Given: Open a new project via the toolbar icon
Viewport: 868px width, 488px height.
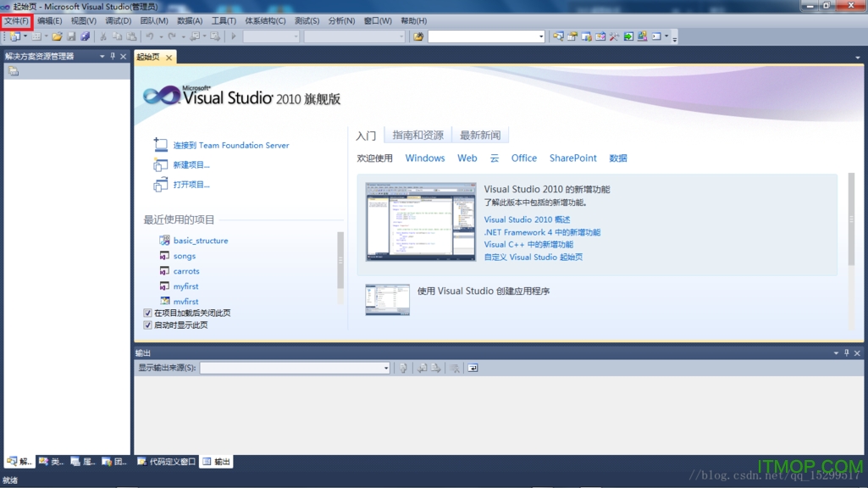Looking at the screenshot, I should (17, 36).
